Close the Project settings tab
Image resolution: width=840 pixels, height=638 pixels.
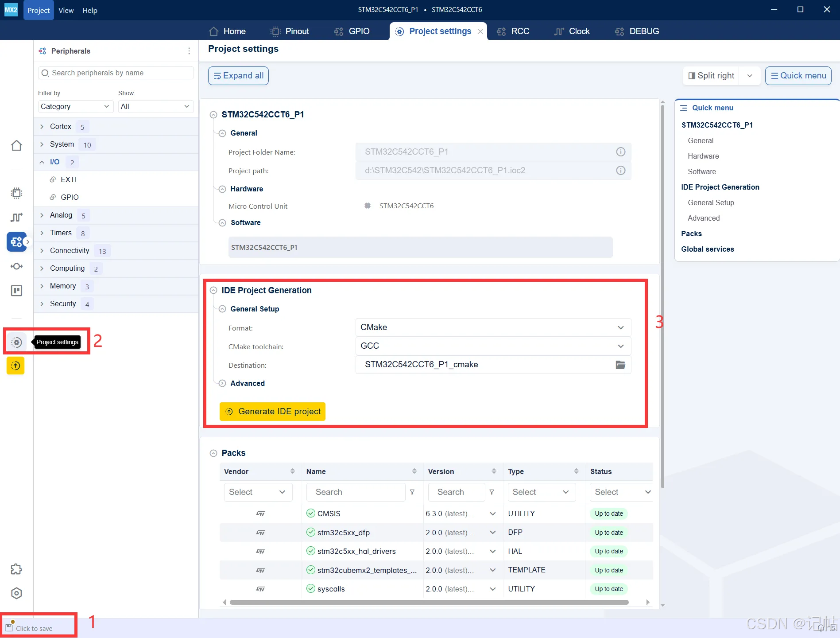tap(480, 31)
